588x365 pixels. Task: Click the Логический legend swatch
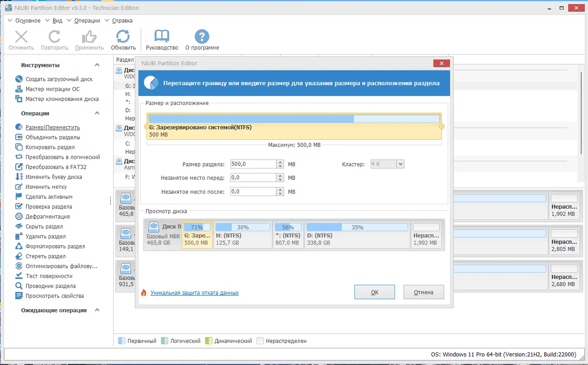click(164, 341)
